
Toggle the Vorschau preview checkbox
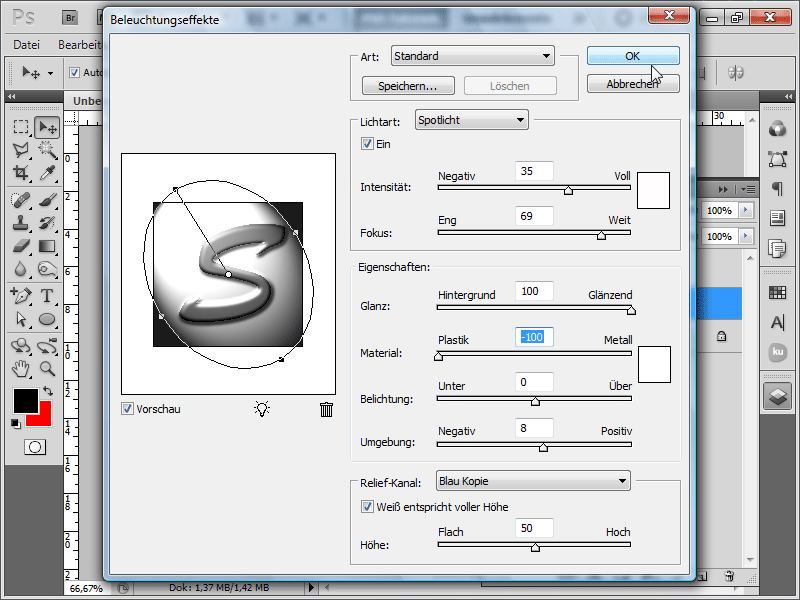(127, 409)
